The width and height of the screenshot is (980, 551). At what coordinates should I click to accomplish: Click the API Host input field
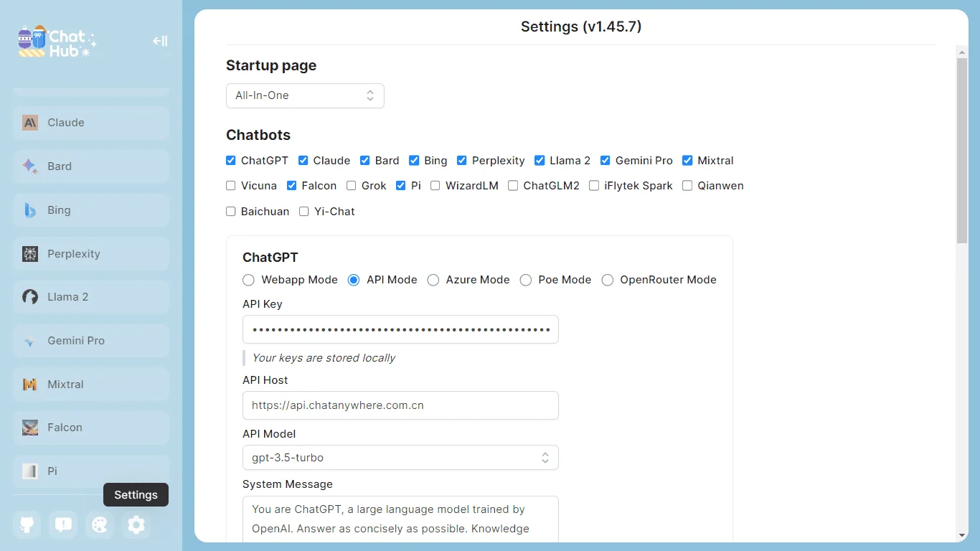click(x=400, y=405)
